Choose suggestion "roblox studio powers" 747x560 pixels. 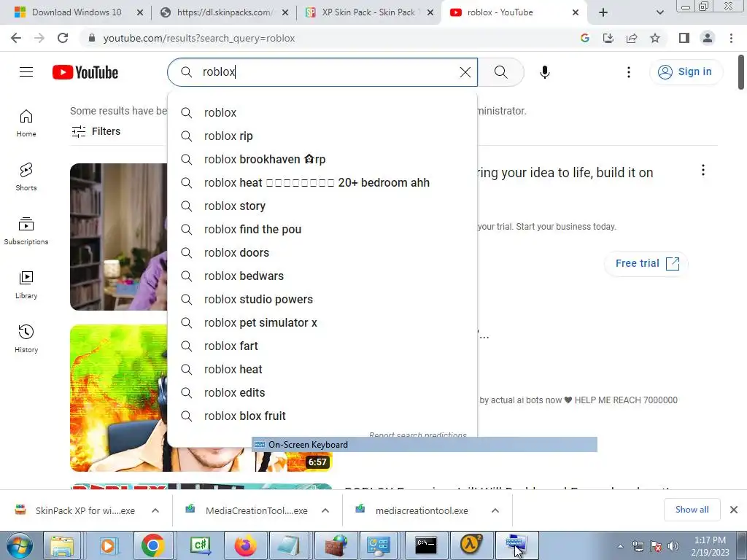[x=322, y=300]
